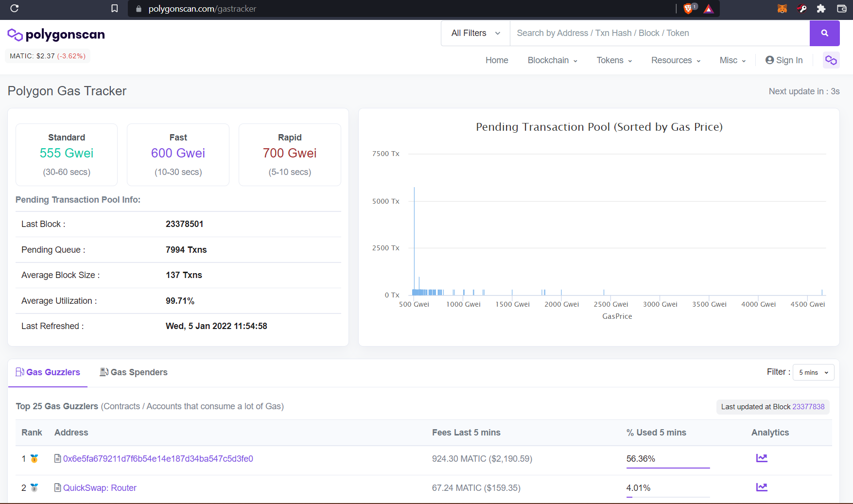
Task: Click the Analytics column header
Action: pyautogui.click(x=770, y=433)
